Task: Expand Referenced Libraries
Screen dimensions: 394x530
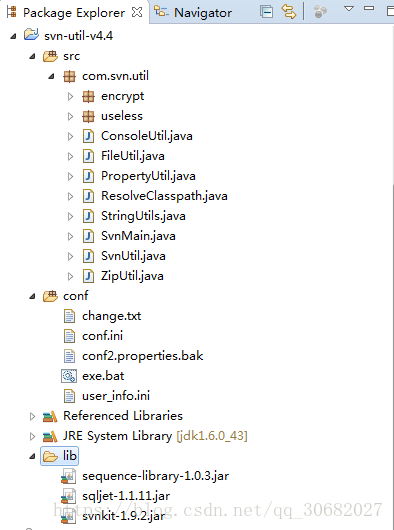Action: [x=32, y=416]
